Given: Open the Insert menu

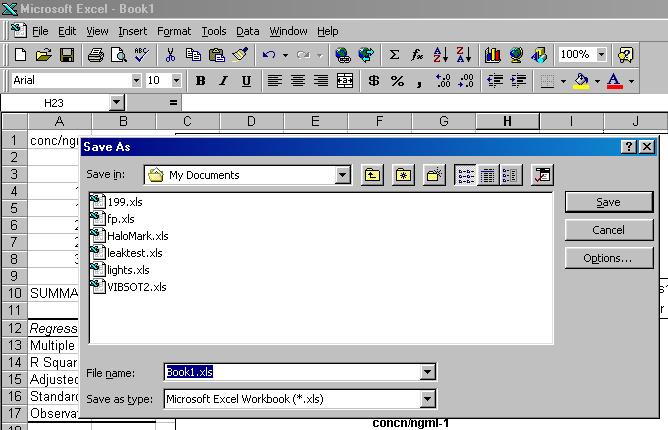Looking at the screenshot, I should (132, 32).
